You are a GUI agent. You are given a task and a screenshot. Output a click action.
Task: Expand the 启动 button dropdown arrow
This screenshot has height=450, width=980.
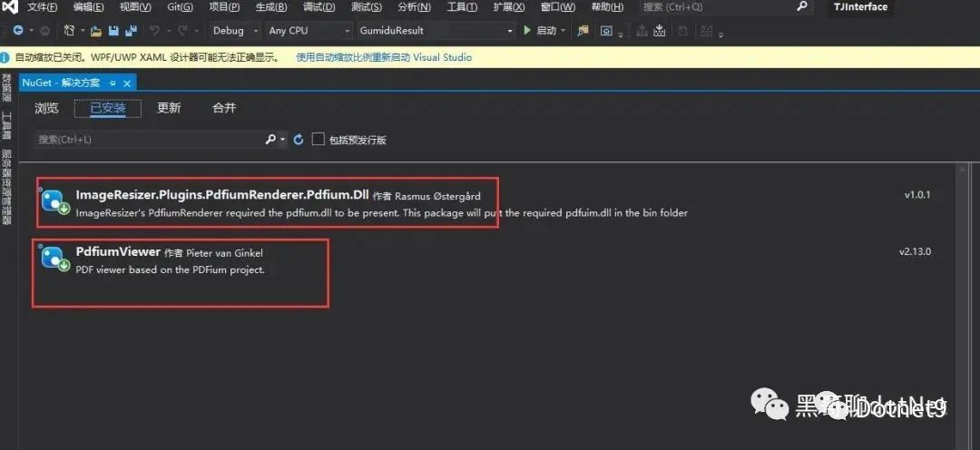click(x=563, y=30)
